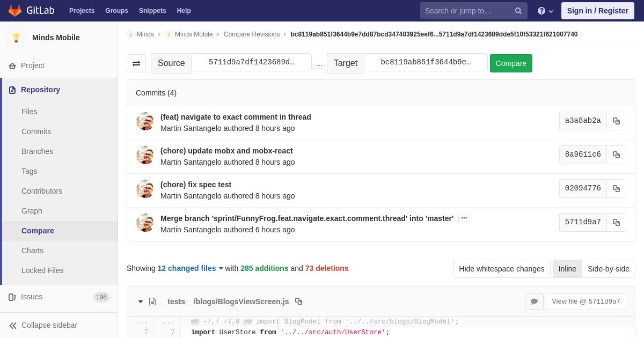Expand merge commit description ellipsis
This screenshot has width=644, height=338.
[x=464, y=218]
